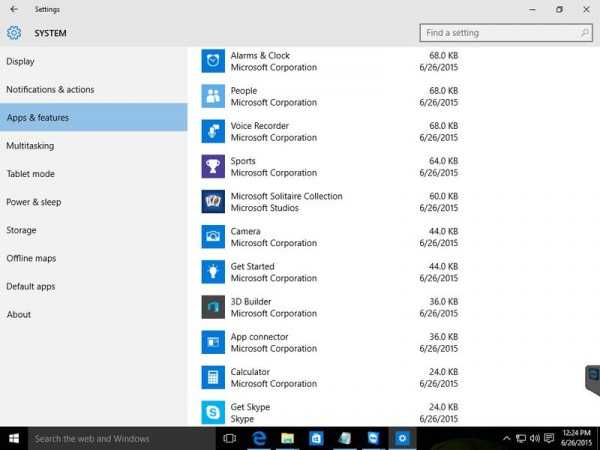The image size is (600, 450).
Task: Go to Notifications & actions
Action: coord(50,89)
